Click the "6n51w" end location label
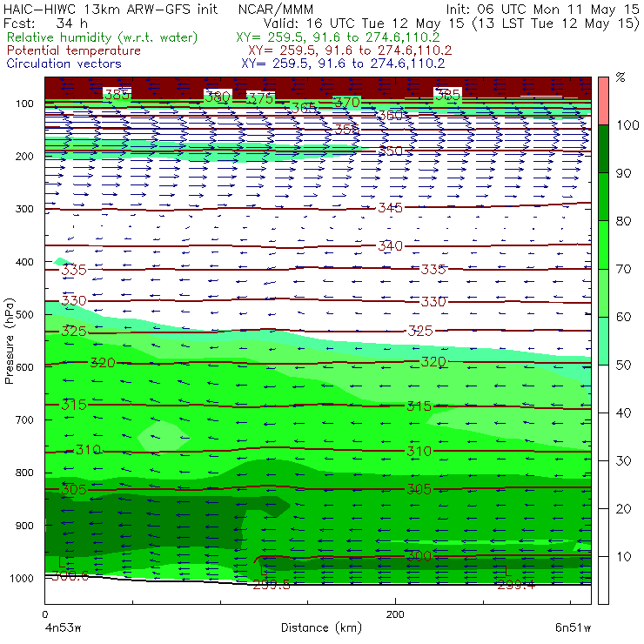 (573, 628)
